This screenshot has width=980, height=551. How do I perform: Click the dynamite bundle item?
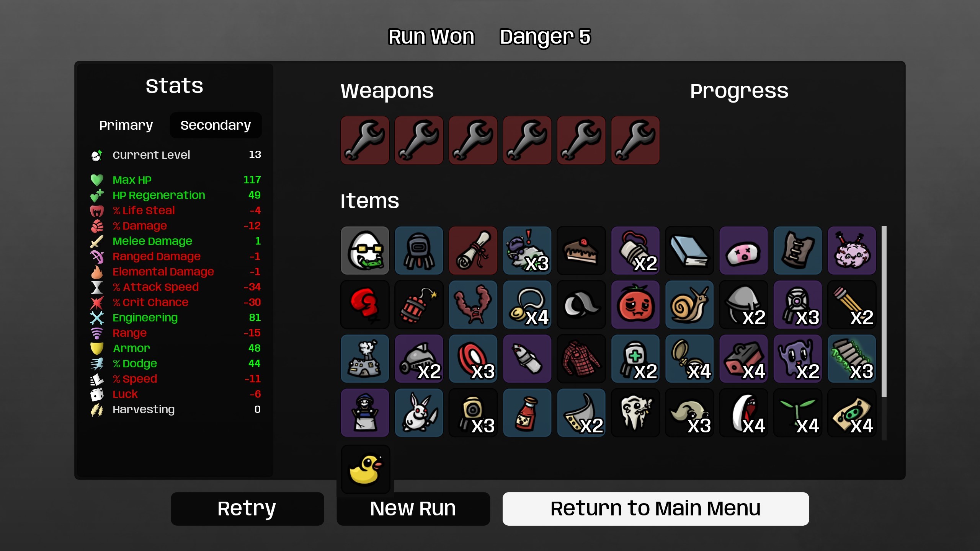[x=419, y=305]
